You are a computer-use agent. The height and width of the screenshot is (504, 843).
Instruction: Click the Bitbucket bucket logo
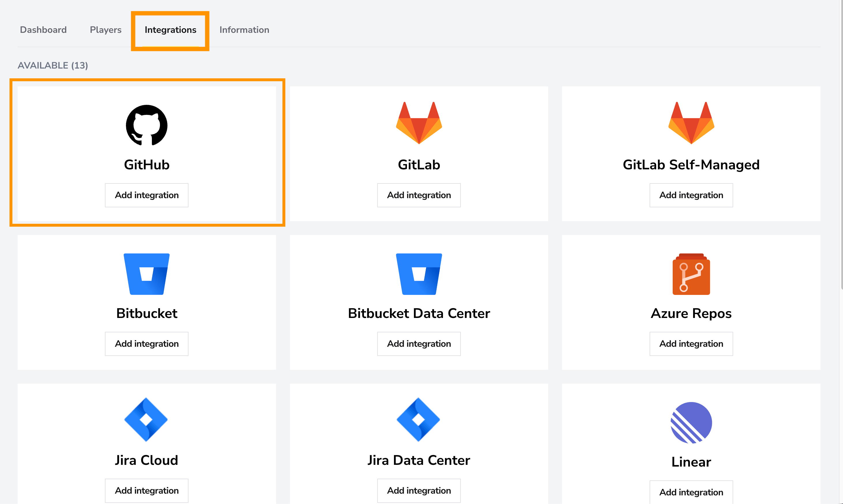[x=147, y=274]
